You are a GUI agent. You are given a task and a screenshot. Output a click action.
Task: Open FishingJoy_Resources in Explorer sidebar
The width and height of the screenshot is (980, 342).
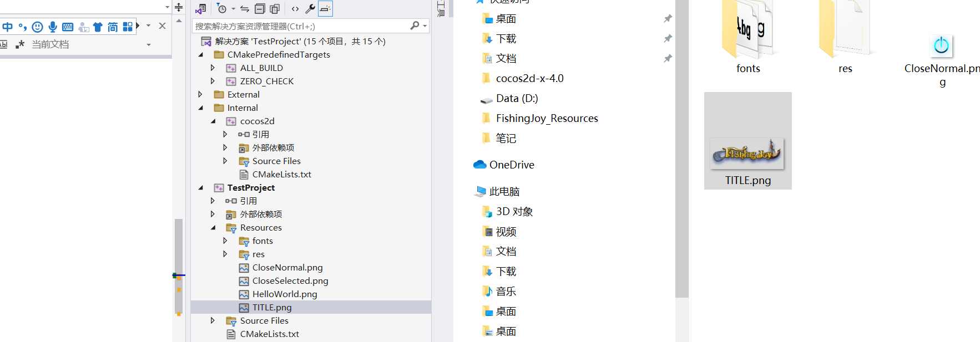pyautogui.click(x=547, y=118)
